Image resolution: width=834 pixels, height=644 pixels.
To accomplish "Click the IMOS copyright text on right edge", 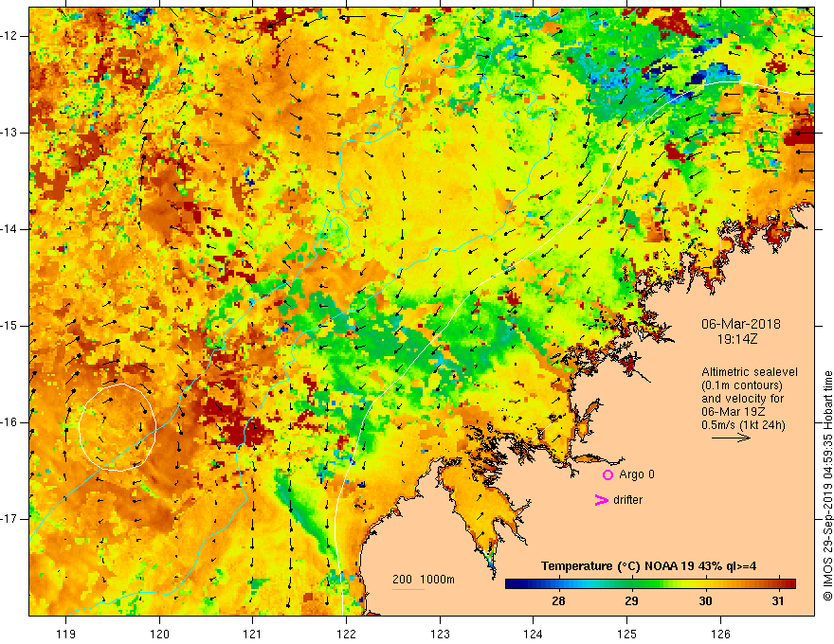I will pos(827,486).
